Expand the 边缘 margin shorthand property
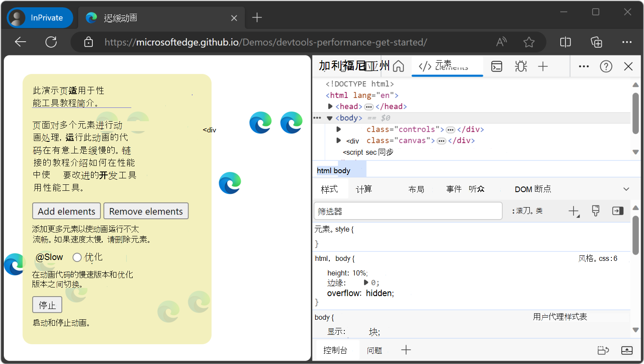 (x=366, y=282)
